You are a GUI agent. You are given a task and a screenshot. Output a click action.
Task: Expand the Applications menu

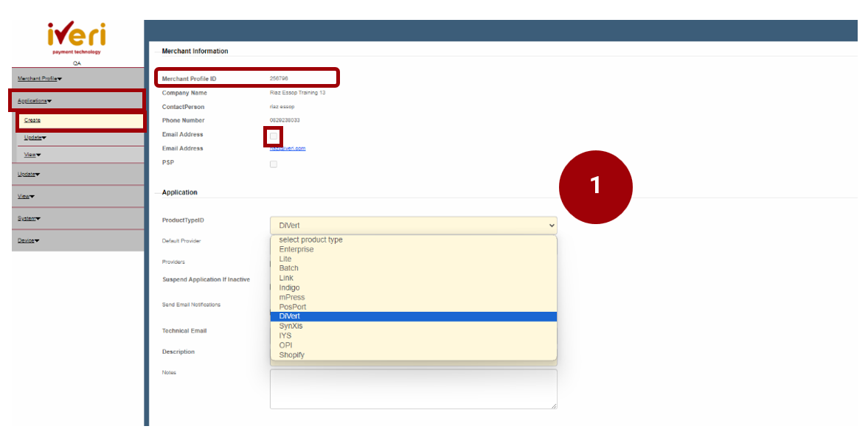(x=34, y=100)
